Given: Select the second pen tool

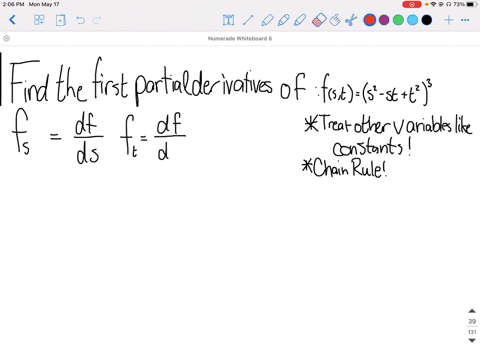Looking at the screenshot, I should (x=284, y=20).
